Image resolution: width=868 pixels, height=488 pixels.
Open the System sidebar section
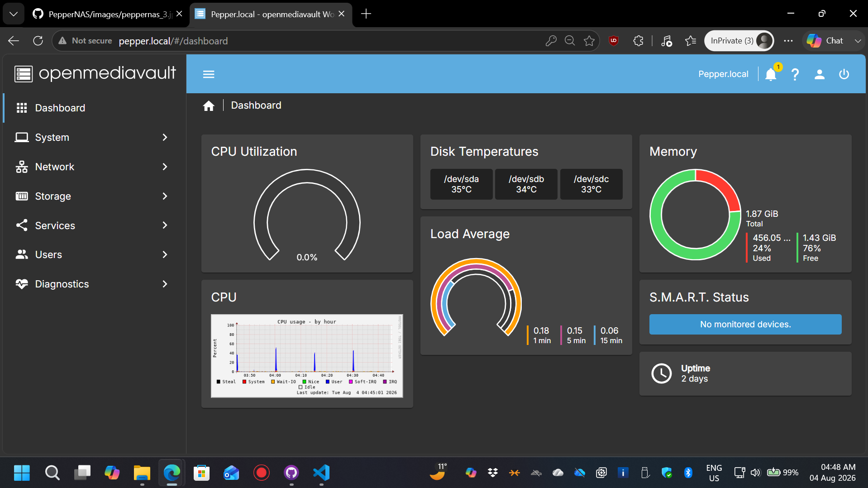click(94, 137)
